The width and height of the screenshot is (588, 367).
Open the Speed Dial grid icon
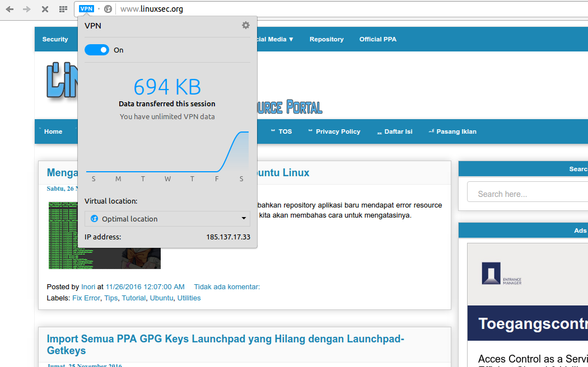[63, 9]
